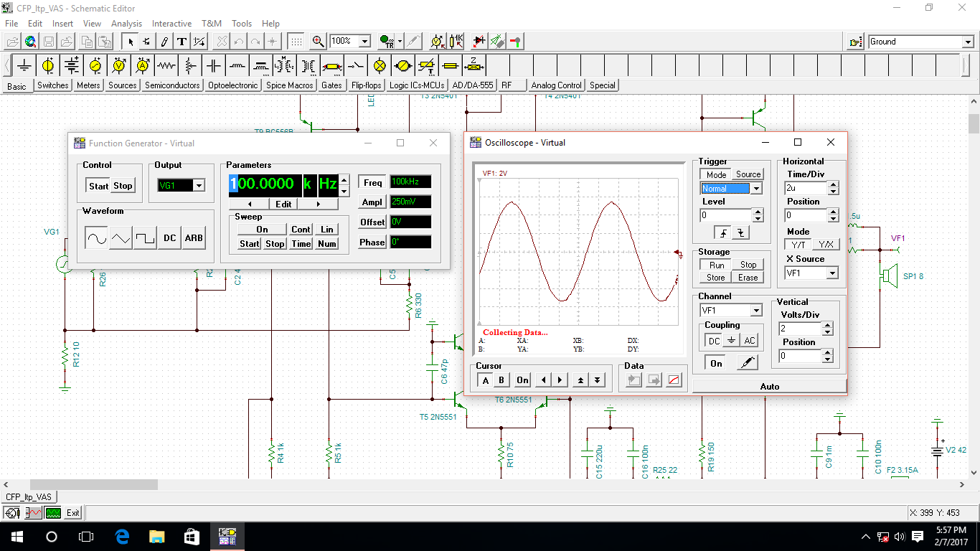The width and height of the screenshot is (980, 551).
Task: Select ground coupling on the oscilloscope
Action: pyautogui.click(x=732, y=341)
